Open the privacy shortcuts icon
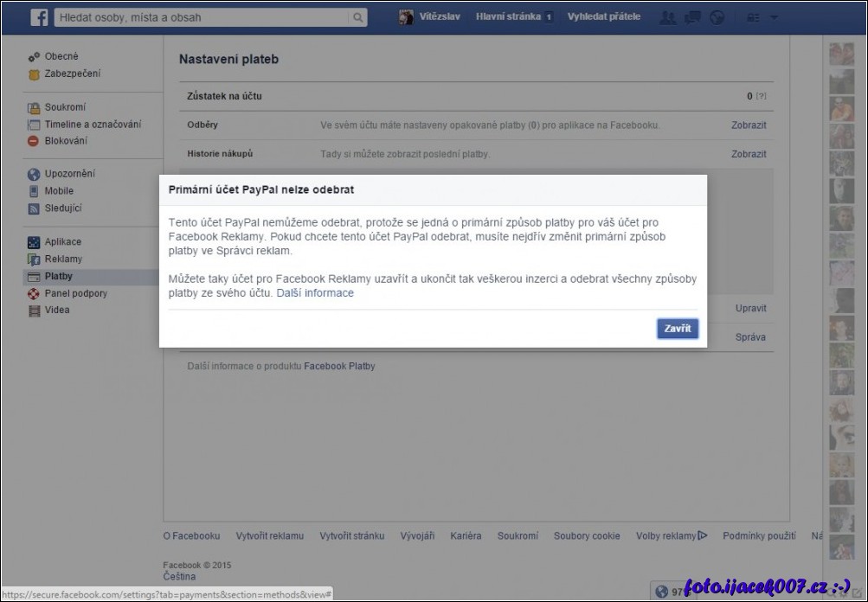Image resolution: width=868 pixels, height=602 pixels. 753,17
